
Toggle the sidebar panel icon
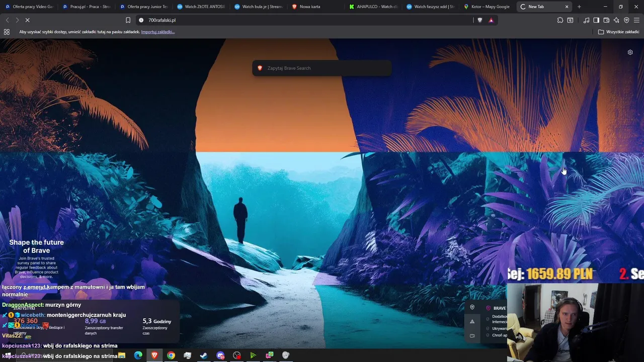pos(596,20)
